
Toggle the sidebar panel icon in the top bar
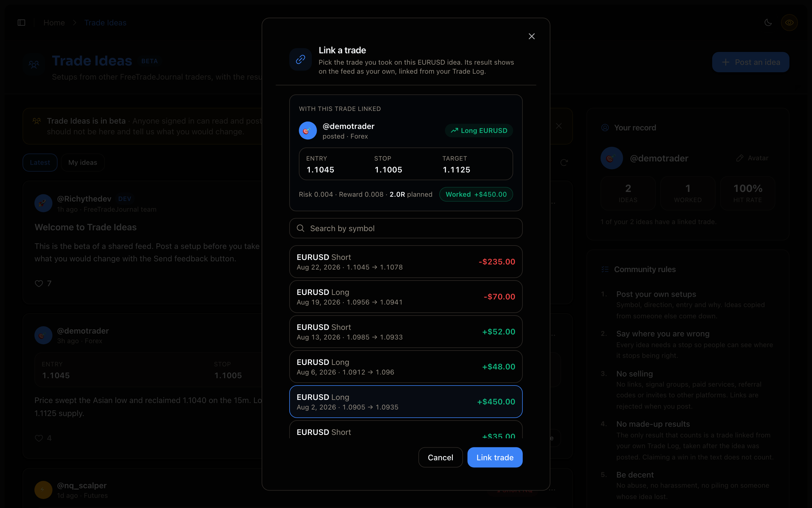pos(21,23)
